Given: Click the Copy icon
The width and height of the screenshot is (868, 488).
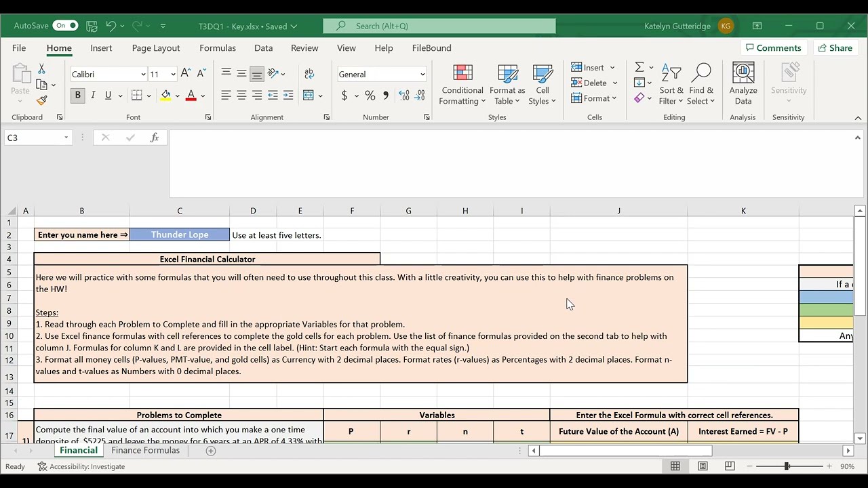Looking at the screenshot, I should tap(41, 85).
